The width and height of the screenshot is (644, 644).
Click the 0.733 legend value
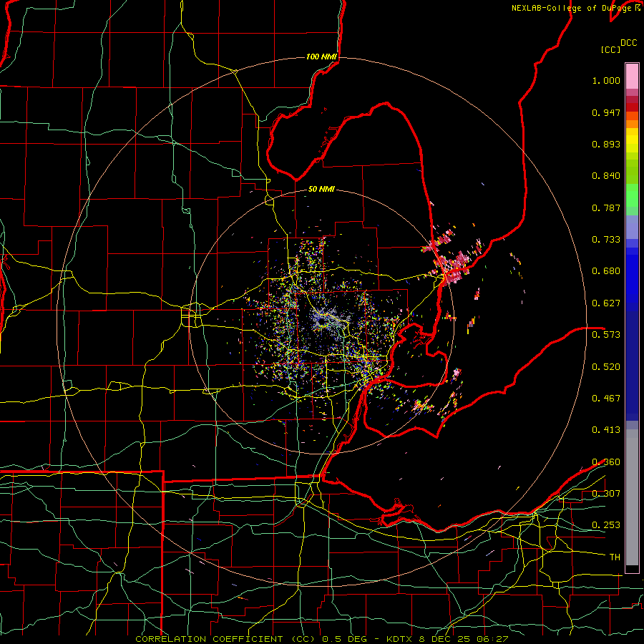tap(606, 240)
